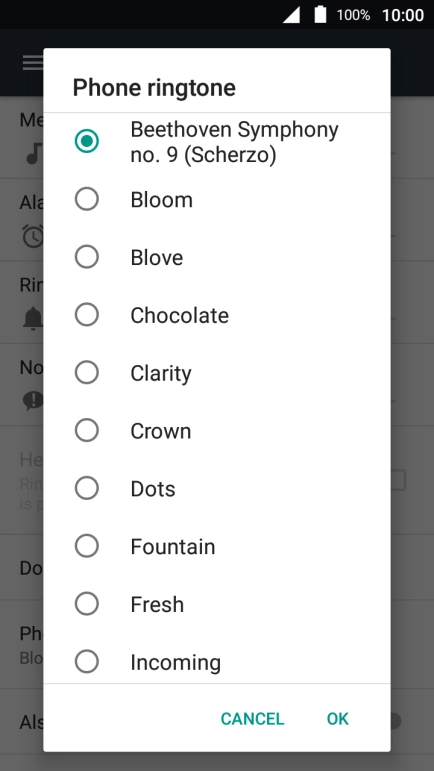Confirm ringtone with OK button

338,719
